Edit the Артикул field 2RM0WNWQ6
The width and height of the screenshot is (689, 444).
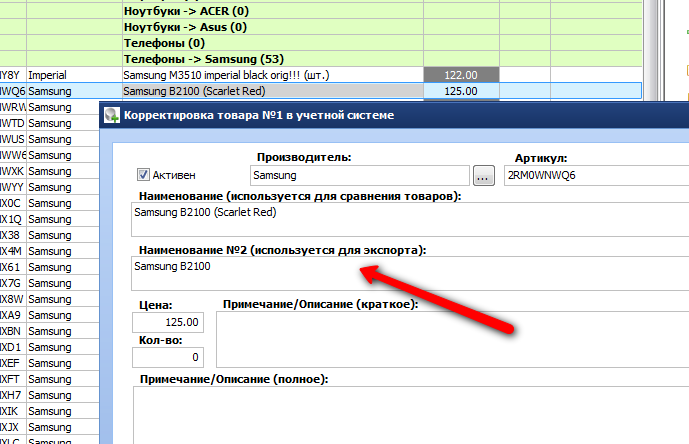click(596, 175)
